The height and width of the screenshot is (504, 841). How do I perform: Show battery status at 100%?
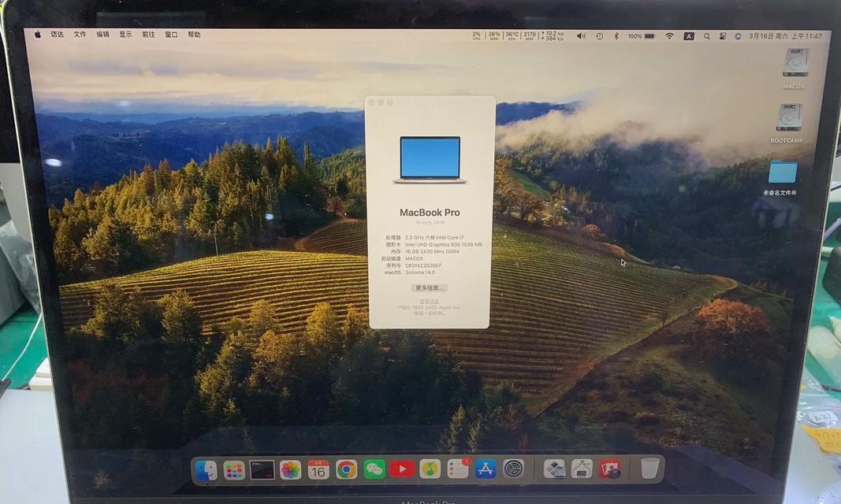[x=642, y=36]
